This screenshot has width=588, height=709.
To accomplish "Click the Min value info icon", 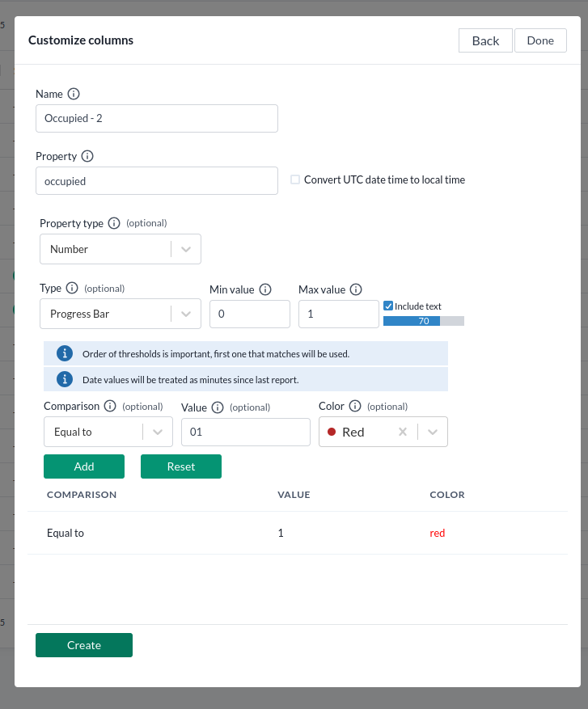I will [264, 289].
